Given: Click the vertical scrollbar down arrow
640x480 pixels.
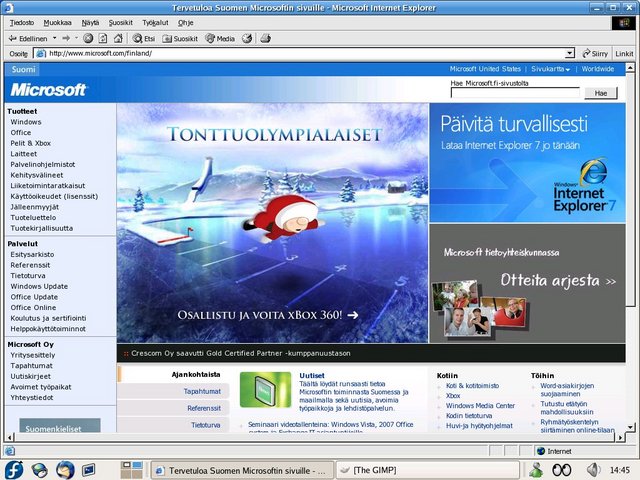Looking at the screenshot, I should tap(630, 427).
